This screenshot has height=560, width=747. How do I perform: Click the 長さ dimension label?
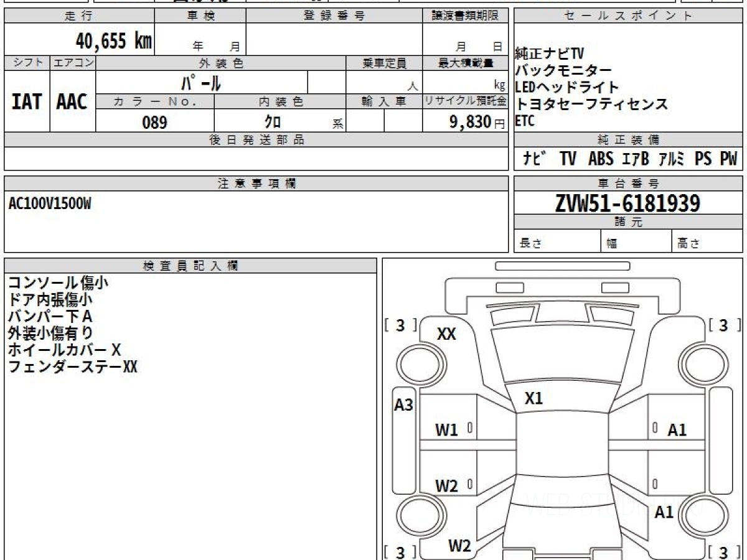point(530,244)
